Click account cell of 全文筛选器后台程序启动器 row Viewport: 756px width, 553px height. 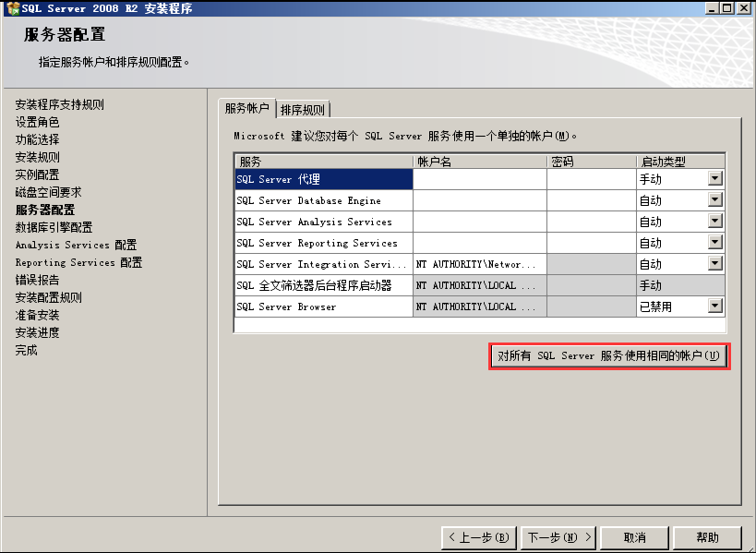point(480,285)
